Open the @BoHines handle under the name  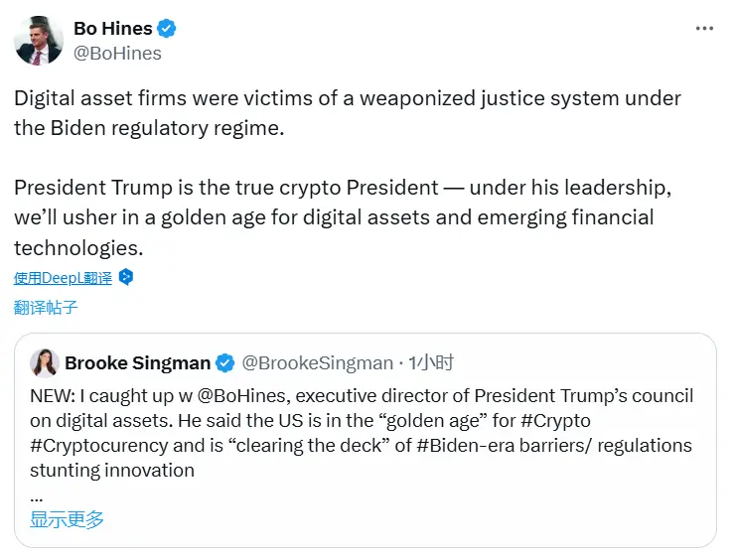(x=117, y=54)
